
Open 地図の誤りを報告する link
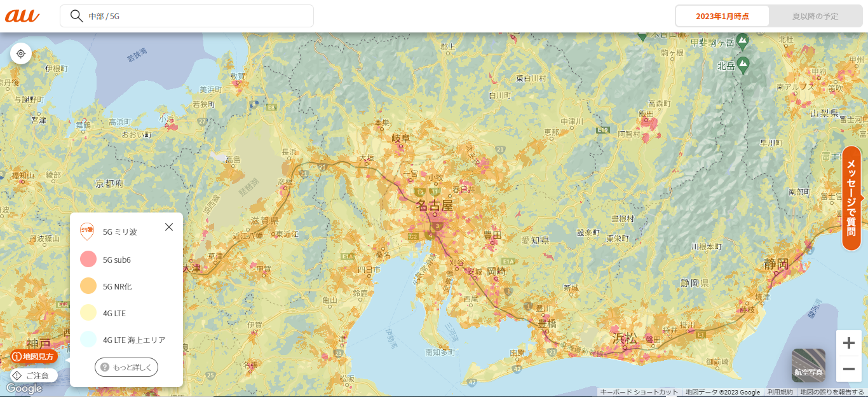tap(832, 392)
